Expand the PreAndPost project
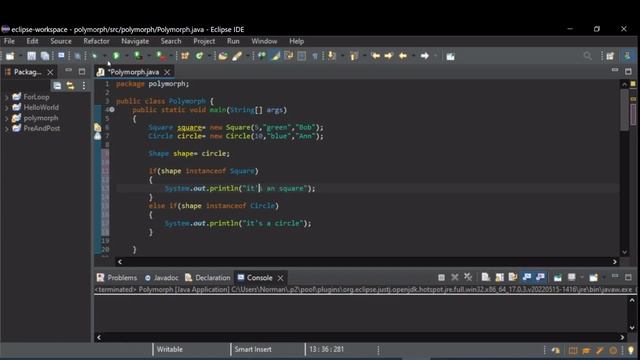Screen dimensions: 640x360 coord(7,129)
